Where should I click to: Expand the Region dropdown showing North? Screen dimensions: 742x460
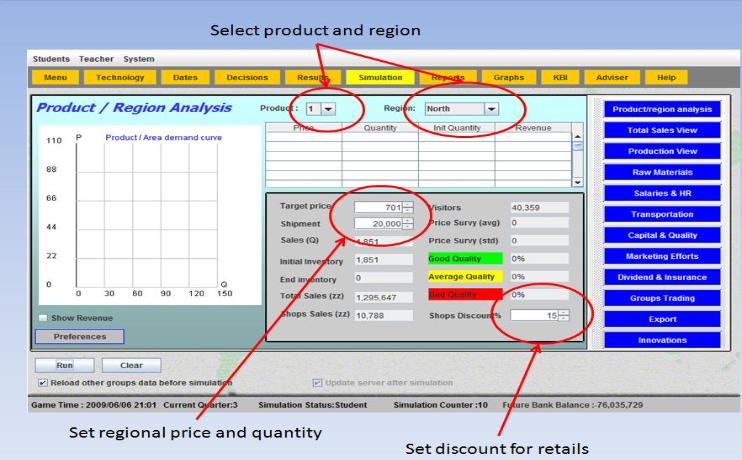pos(490,109)
